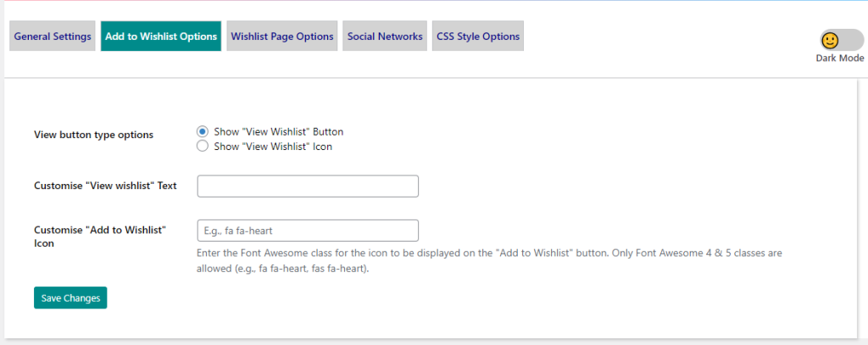Screen dimensions: 868x345
Task: Open the General Settings tab
Action: click(53, 36)
